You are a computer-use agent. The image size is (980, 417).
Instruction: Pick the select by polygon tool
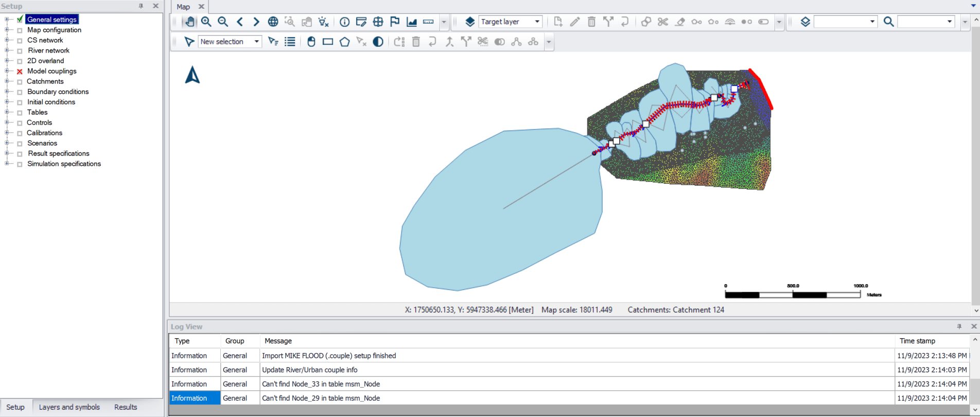pos(344,42)
